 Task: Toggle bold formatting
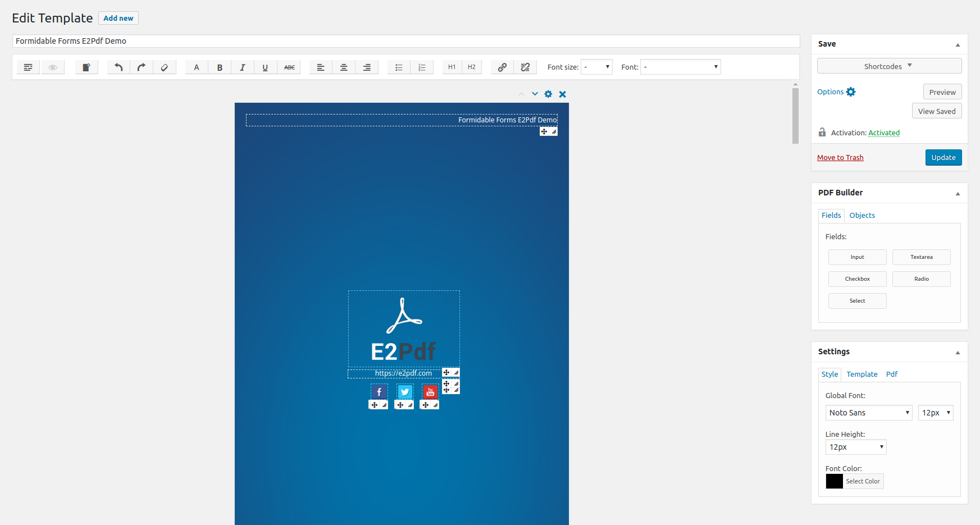click(220, 67)
